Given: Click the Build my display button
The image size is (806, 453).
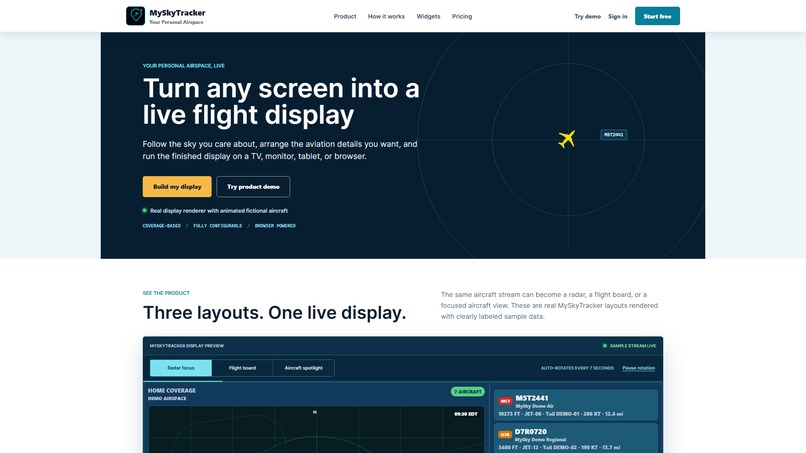Looking at the screenshot, I should pos(177,187).
